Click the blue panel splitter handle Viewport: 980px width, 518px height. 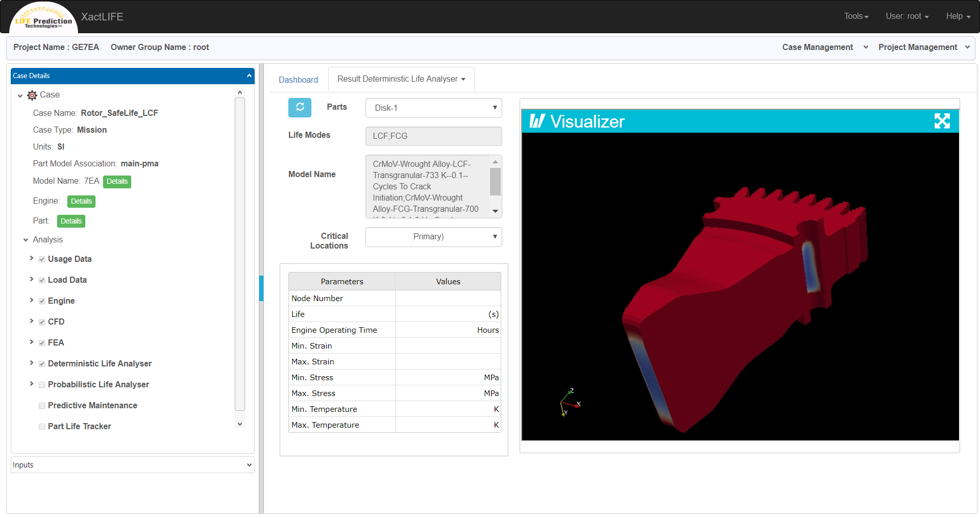[261, 288]
